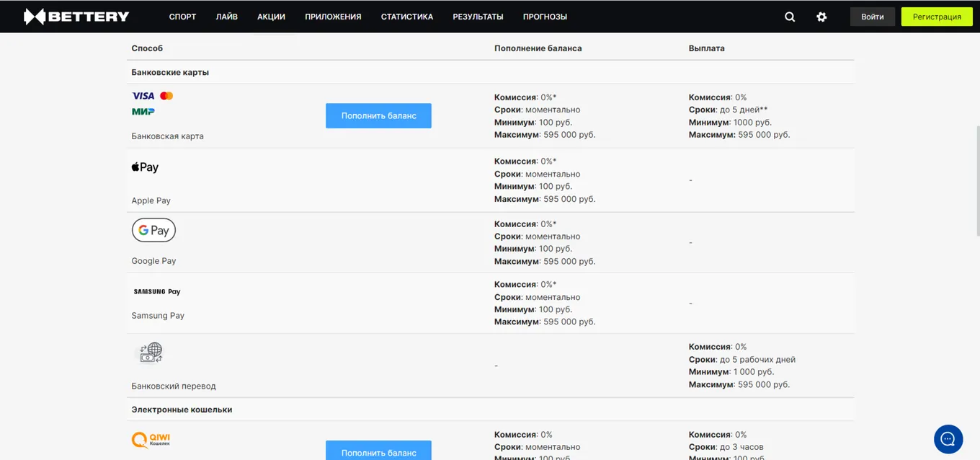
Task: Select the Google Pay logo
Action: click(x=153, y=230)
